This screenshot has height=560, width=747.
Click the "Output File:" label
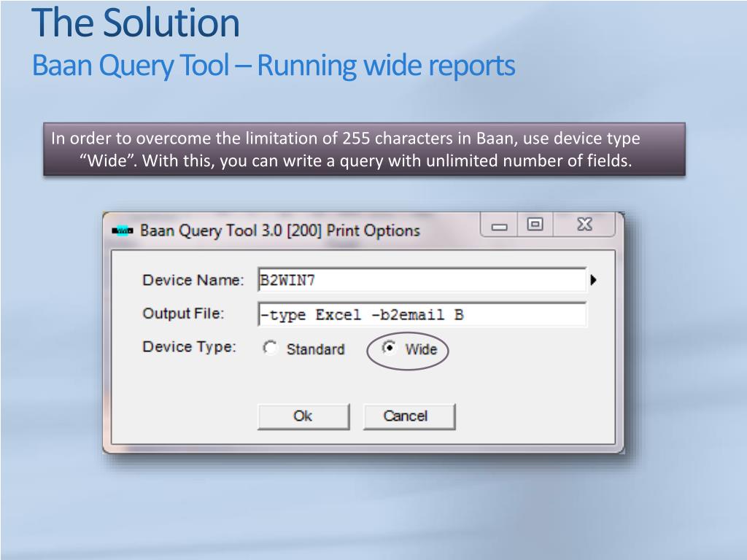pyautogui.click(x=183, y=314)
